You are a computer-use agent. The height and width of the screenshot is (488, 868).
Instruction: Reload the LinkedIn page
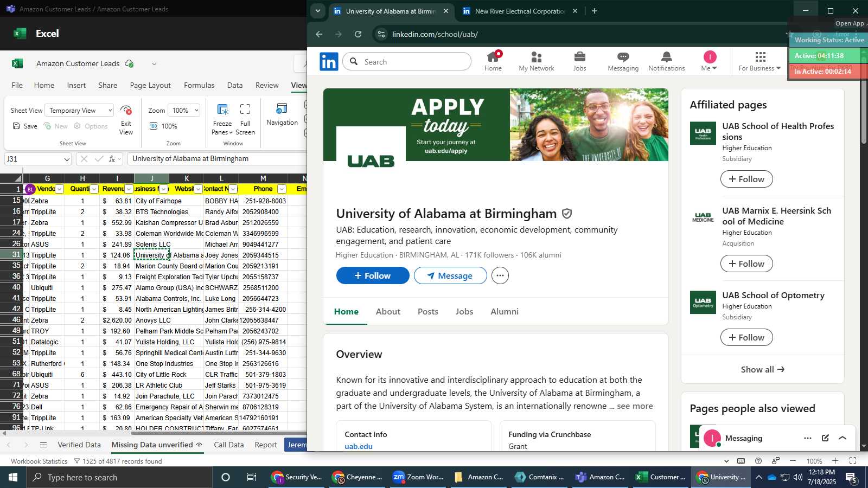[358, 34]
